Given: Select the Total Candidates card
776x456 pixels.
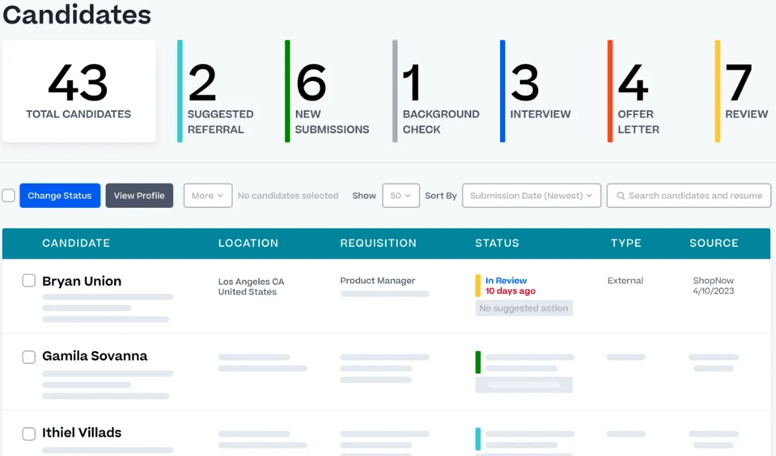Looking at the screenshot, I should click(x=78, y=92).
